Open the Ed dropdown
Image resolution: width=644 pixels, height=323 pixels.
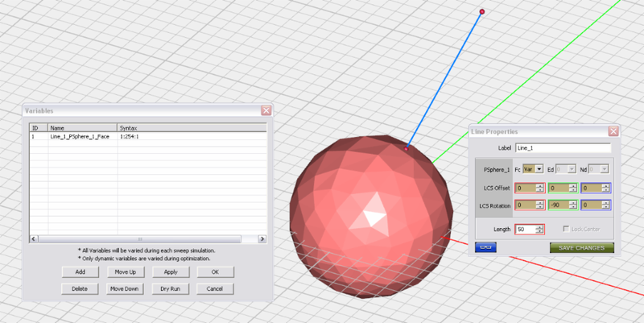(572, 169)
